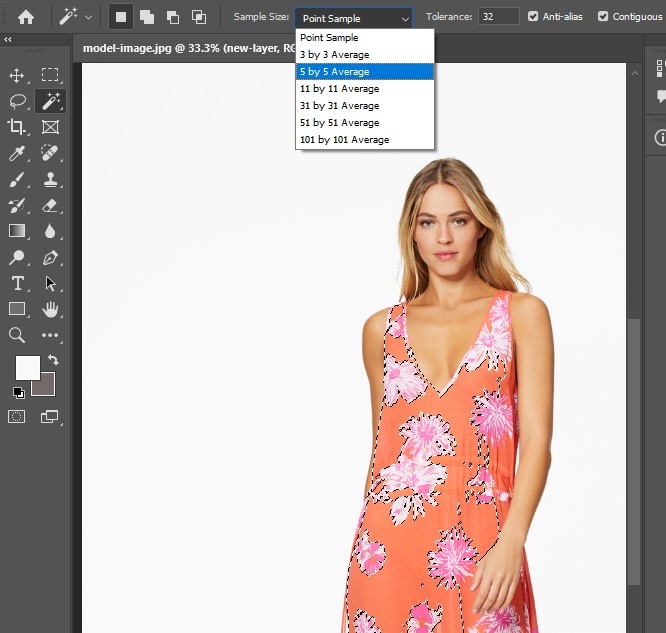
Task: Select the Horizontal Type tool
Action: pos(17,283)
